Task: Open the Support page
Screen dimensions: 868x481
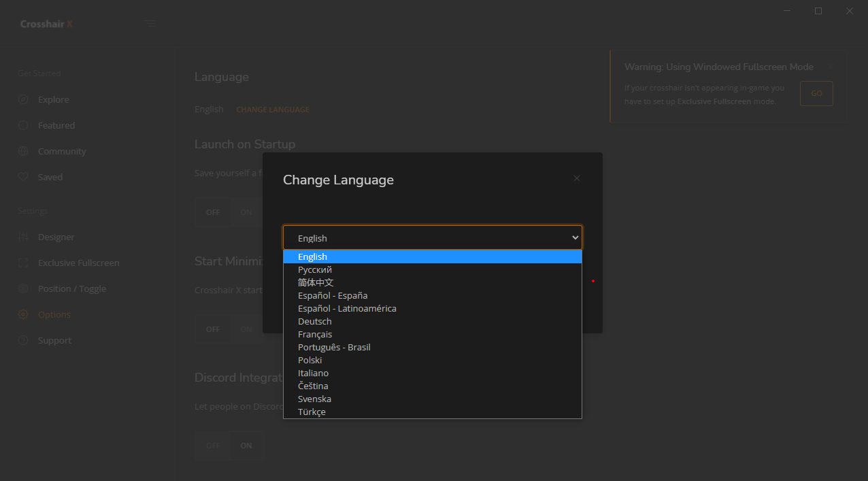Action: 54,340
